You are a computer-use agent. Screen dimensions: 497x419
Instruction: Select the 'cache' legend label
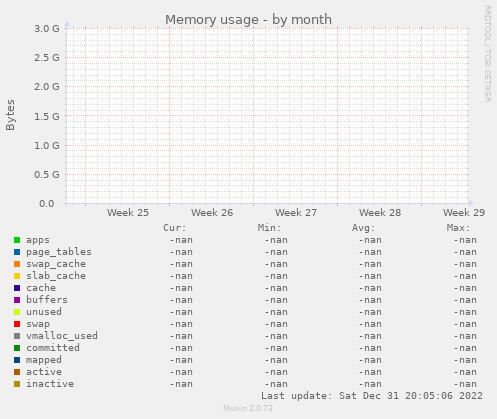41,288
